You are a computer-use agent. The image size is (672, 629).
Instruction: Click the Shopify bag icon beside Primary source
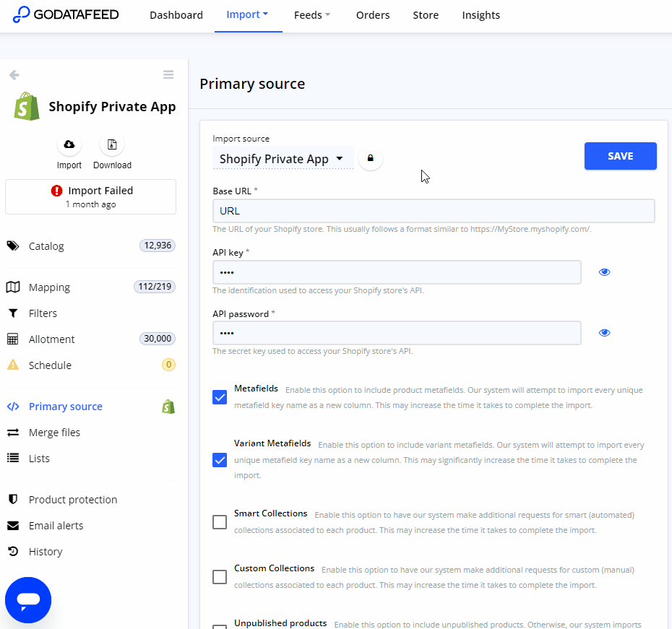(168, 407)
